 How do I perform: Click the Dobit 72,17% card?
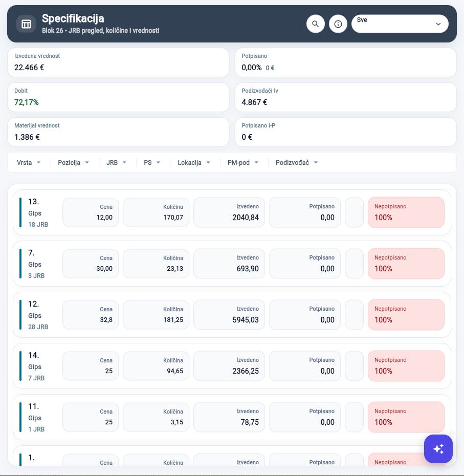click(x=118, y=97)
